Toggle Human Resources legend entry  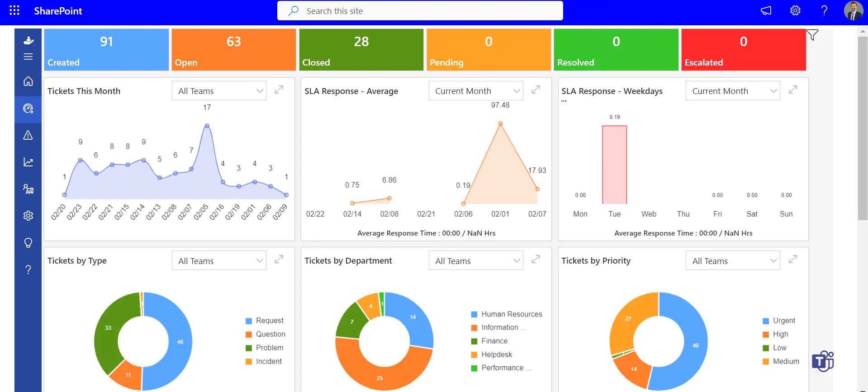(x=507, y=314)
